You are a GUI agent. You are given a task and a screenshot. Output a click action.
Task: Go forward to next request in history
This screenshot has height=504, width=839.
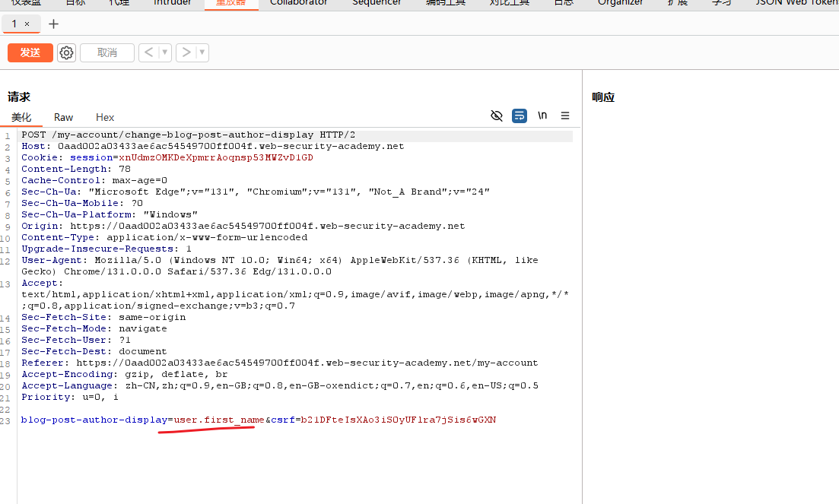[x=186, y=52]
